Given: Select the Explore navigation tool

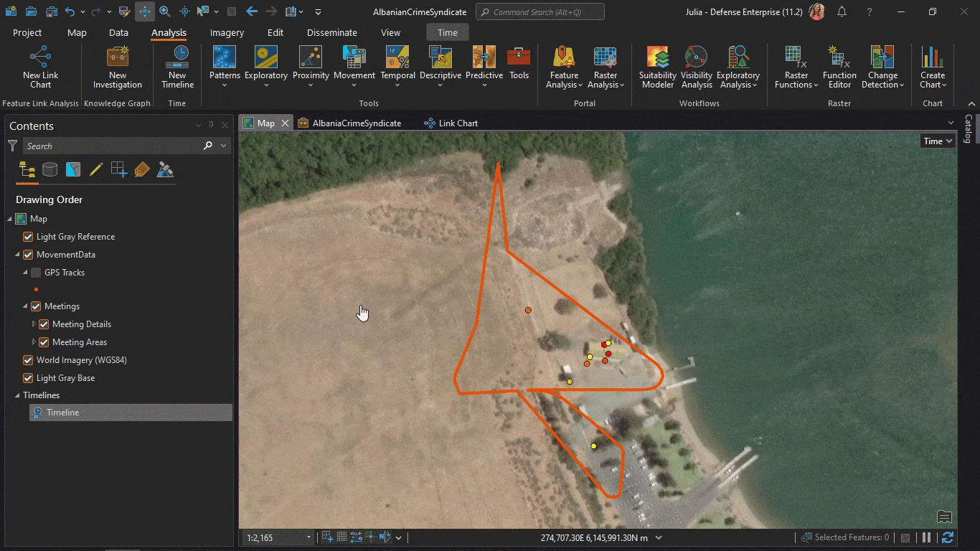Looking at the screenshot, I should 145,11.
